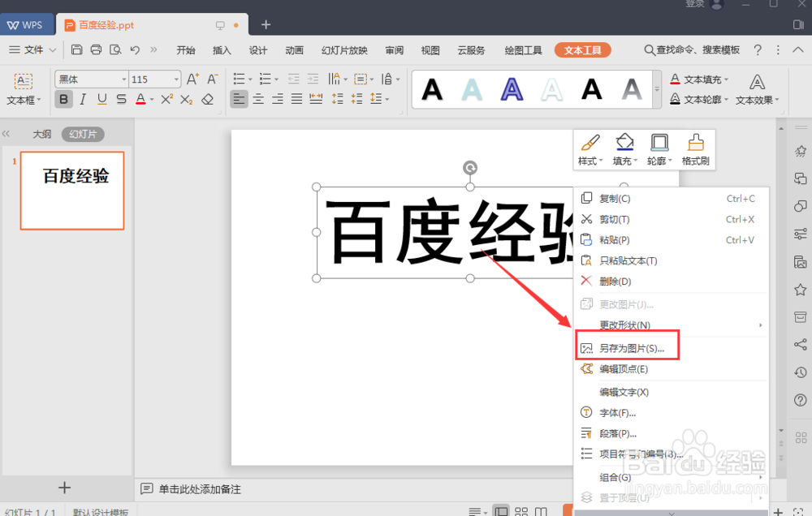This screenshot has height=516, width=812.
Task: Click the help question mark icon
Action: 758,49
